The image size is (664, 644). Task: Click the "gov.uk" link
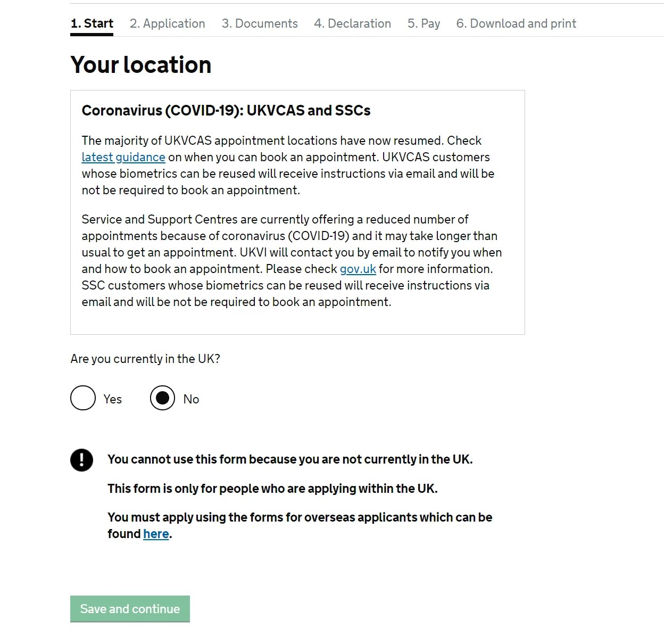[358, 269]
